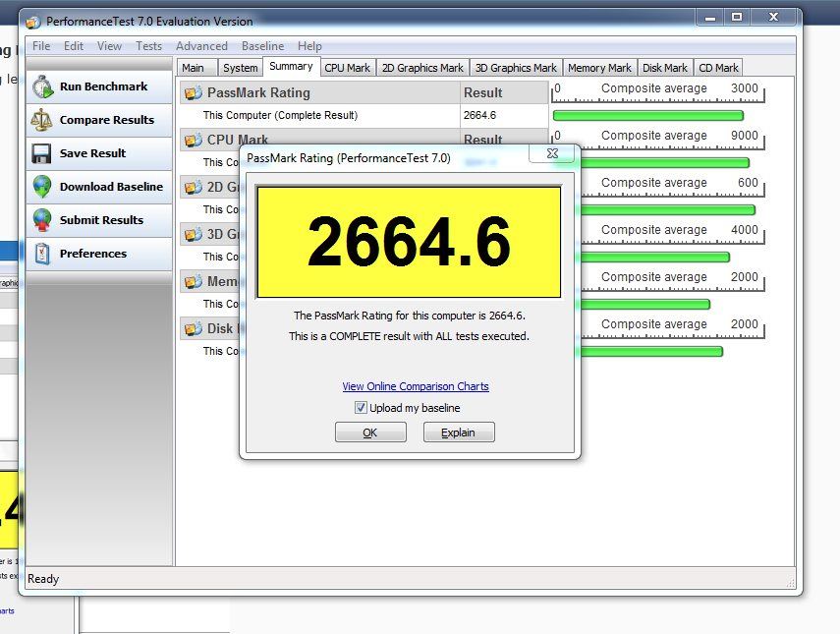The width and height of the screenshot is (840, 634).
Task: Click the Composite average 4000 scale
Action: tap(673, 233)
